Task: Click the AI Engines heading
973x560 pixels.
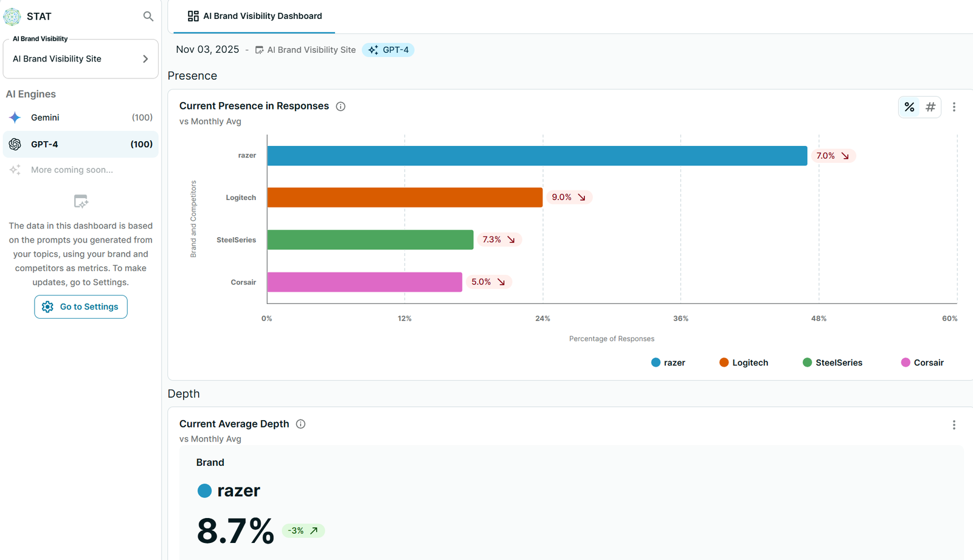Action: pyautogui.click(x=31, y=94)
